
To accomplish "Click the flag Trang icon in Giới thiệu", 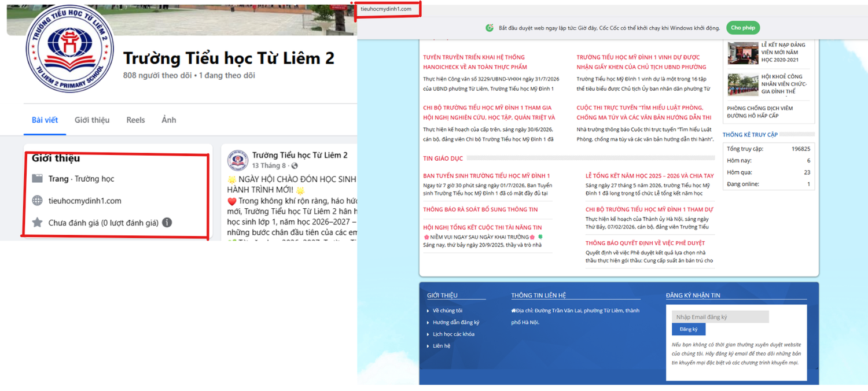I will tap(38, 179).
